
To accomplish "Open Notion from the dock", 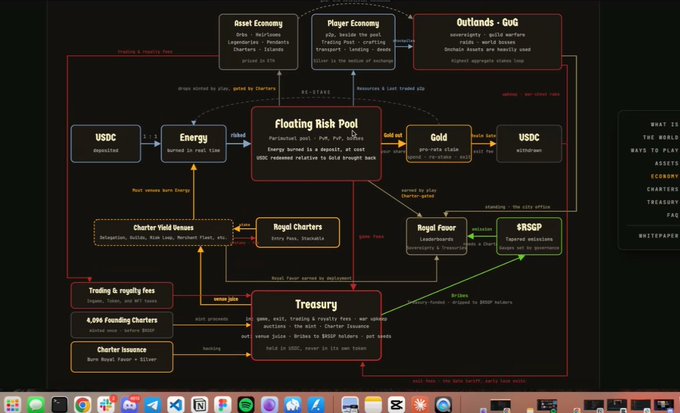I will (x=199, y=405).
